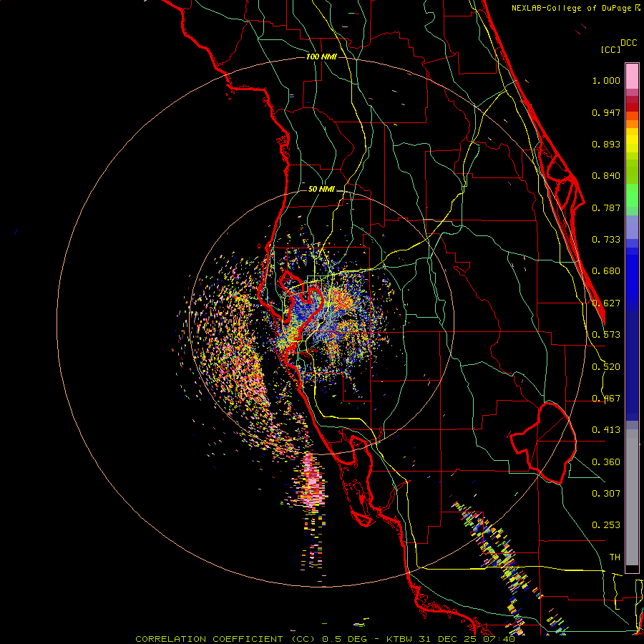This screenshot has height=644, width=644.
Task: Pick the gray segment of color bar
Action: (x=632, y=497)
